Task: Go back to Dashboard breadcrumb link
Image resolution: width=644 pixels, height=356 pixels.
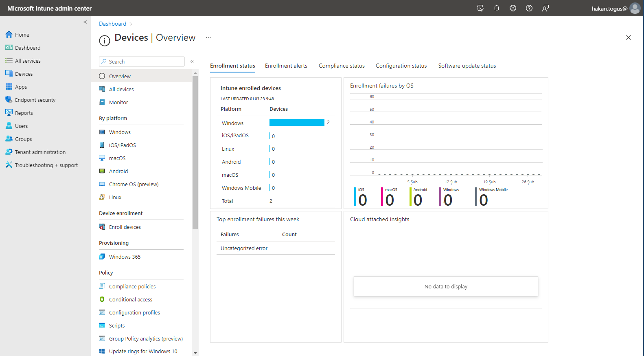Action: click(x=113, y=24)
